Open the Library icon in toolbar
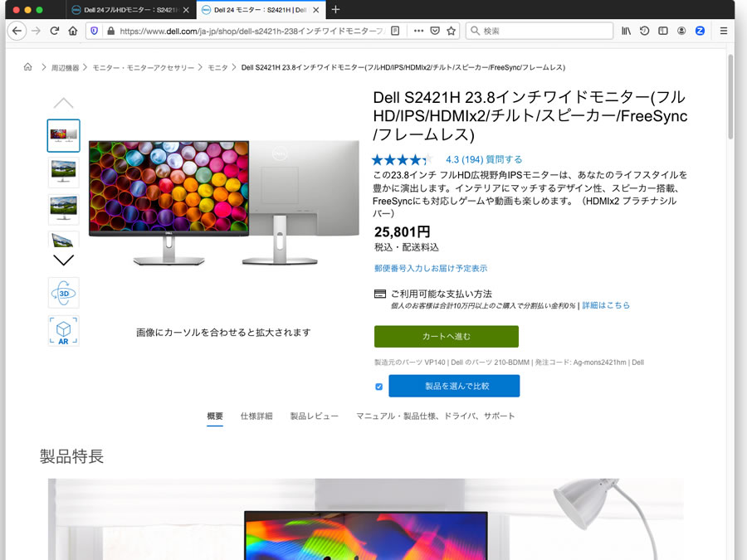 click(626, 31)
